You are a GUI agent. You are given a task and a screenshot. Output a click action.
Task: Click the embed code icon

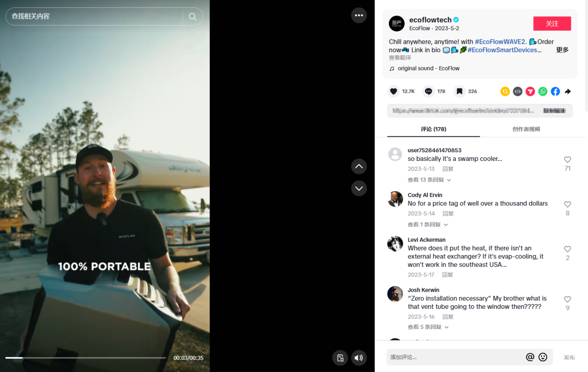coord(517,91)
